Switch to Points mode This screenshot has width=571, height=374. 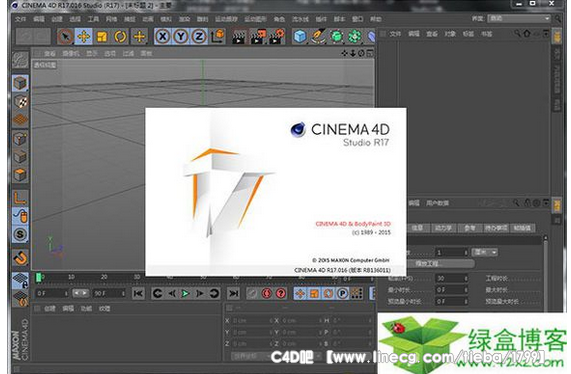click(x=20, y=139)
